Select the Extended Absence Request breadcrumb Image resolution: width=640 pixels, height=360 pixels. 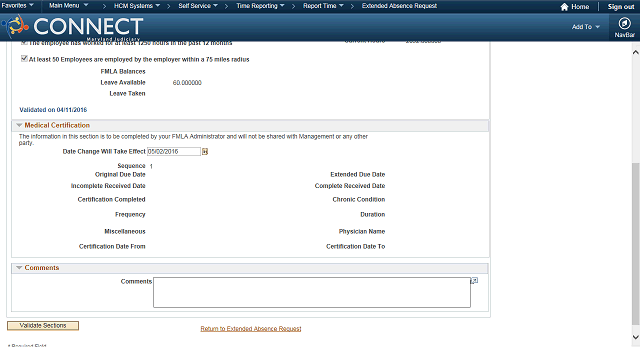399,6
